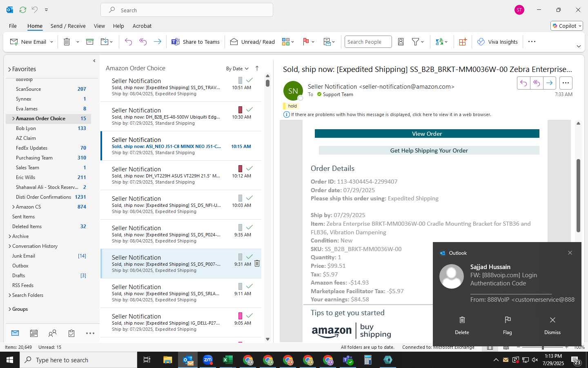Open Send / Receive tab
The height and width of the screenshot is (368, 588).
(x=68, y=26)
